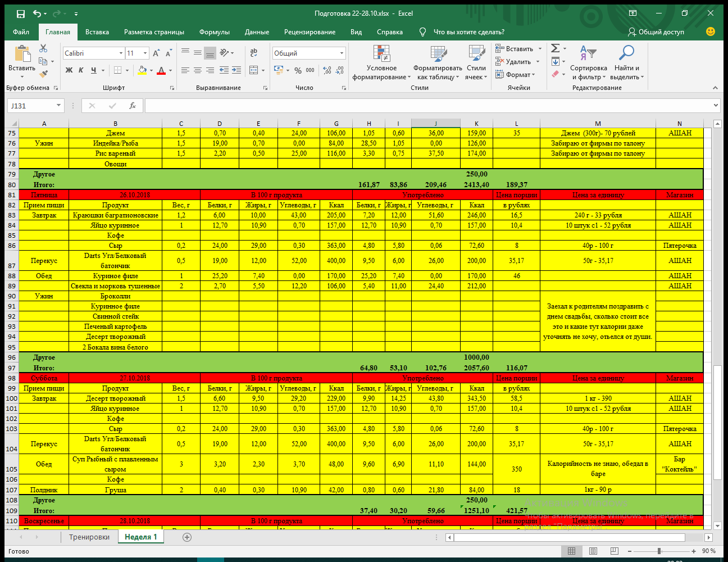Click the zoom slider in status bar

click(x=659, y=551)
